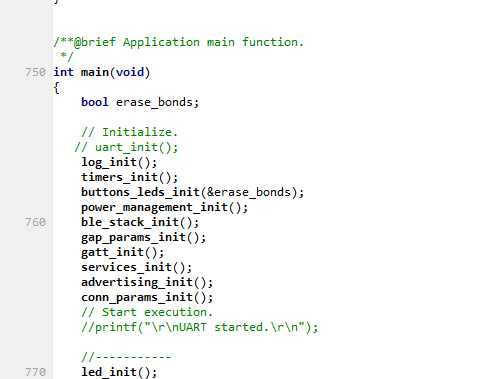Click the commented uart_init() line
This screenshot has width=479, height=379.
[126, 147]
